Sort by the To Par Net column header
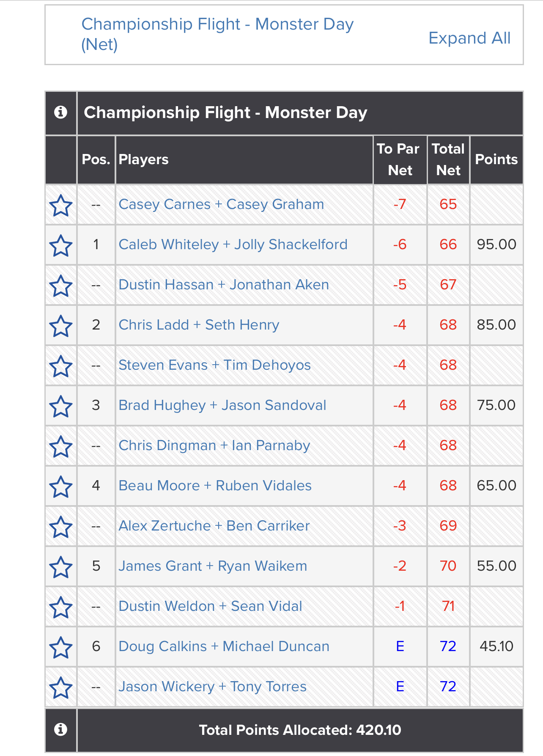Screen dimensions: 543x756 400,159
